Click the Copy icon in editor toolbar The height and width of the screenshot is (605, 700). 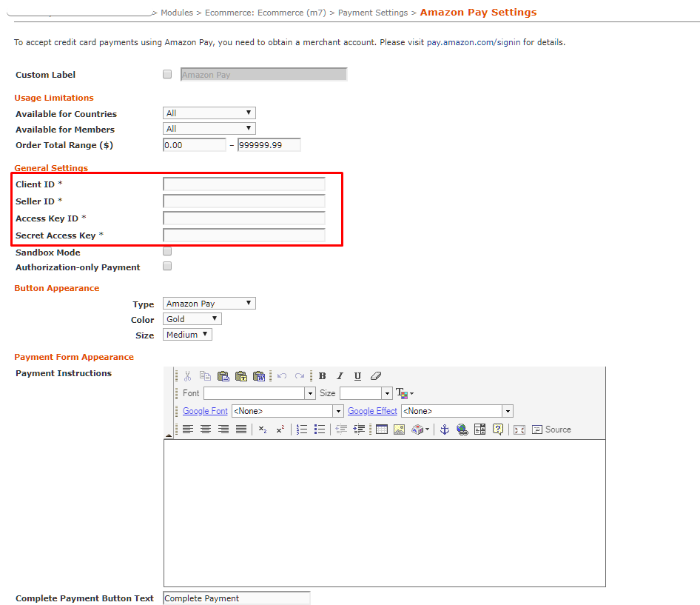pyautogui.click(x=206, y=376)
